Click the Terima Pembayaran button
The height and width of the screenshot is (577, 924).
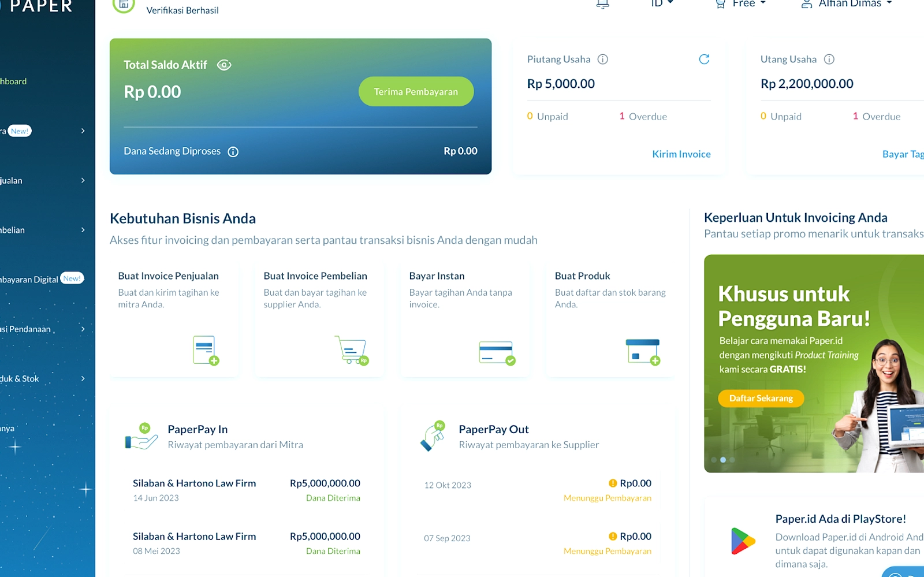(416, 91)
